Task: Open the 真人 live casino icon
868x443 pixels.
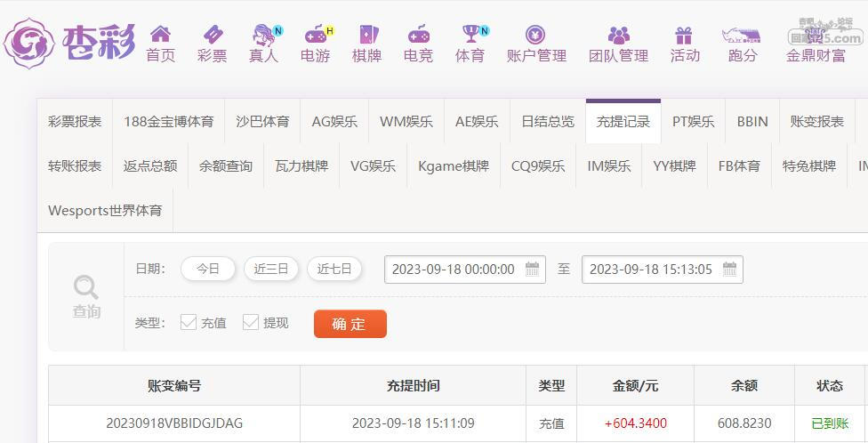Action: coord(264,35)
